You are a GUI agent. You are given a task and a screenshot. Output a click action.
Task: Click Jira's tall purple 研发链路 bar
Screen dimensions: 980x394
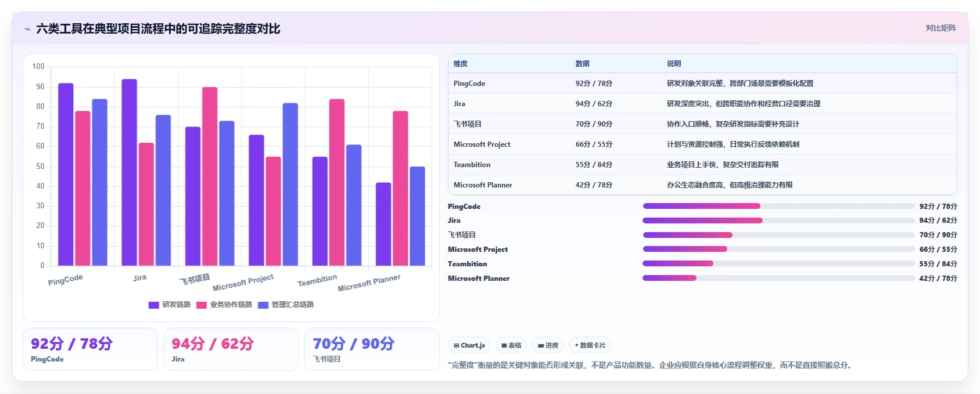[x=130, y=173]
